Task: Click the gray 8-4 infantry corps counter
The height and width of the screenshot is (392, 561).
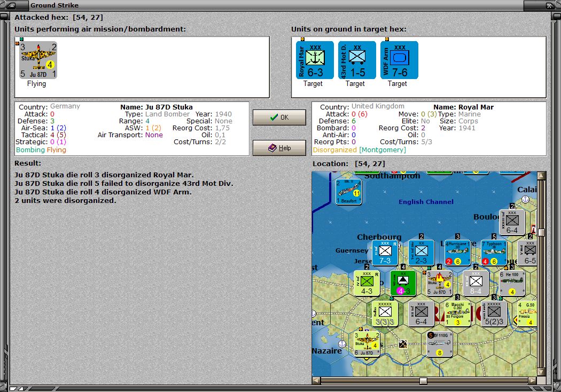Action: (476, 283)
